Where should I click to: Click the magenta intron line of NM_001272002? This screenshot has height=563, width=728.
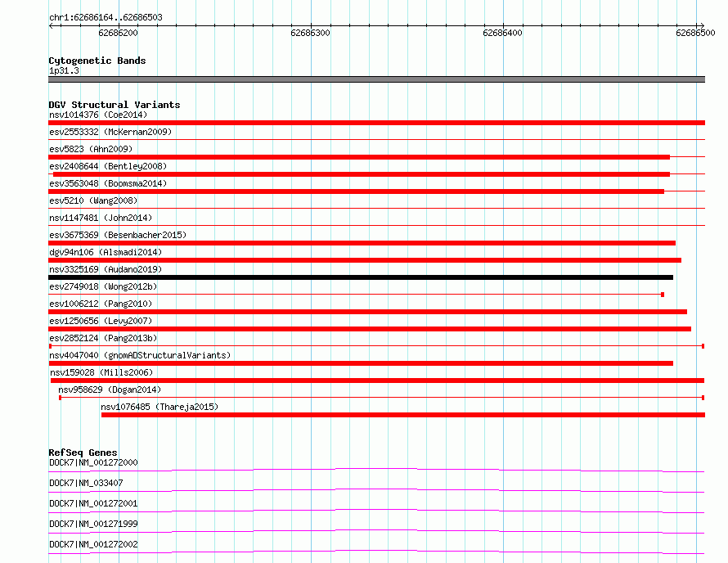tap(376, 551)
